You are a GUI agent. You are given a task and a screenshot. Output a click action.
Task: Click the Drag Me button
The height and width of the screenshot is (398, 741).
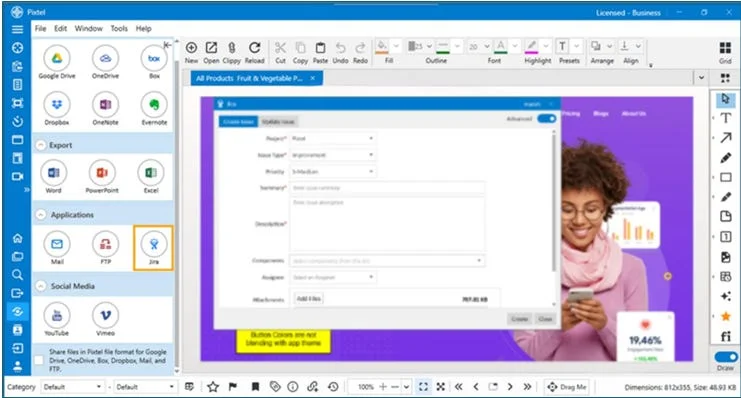(x=567, y=387)
